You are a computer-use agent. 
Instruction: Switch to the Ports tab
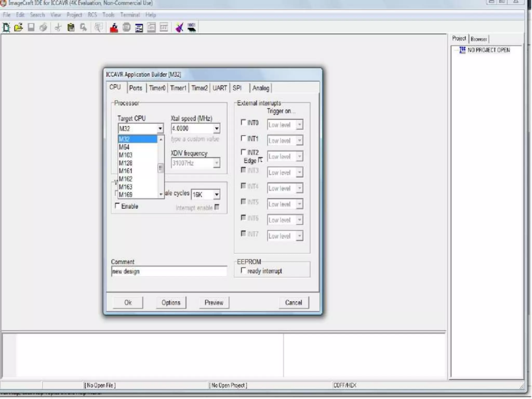136,88
